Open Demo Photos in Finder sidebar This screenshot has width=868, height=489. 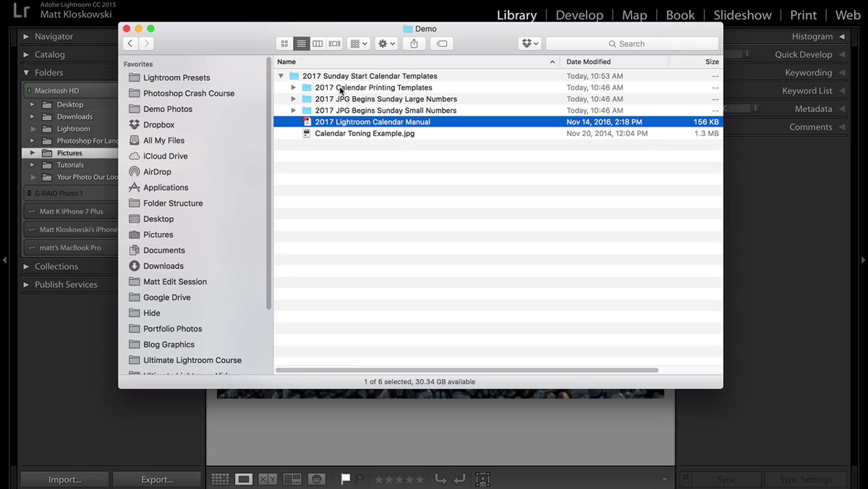(167, 109)
